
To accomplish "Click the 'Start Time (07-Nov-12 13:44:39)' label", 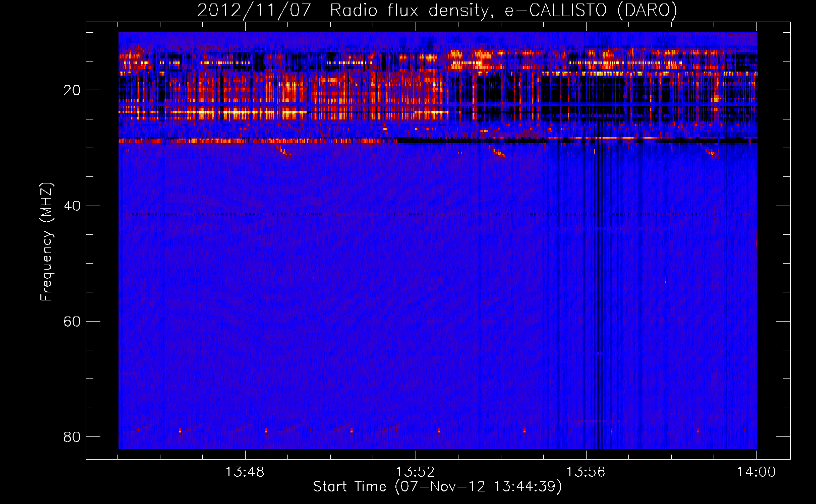I will click(x=437, y=487).
